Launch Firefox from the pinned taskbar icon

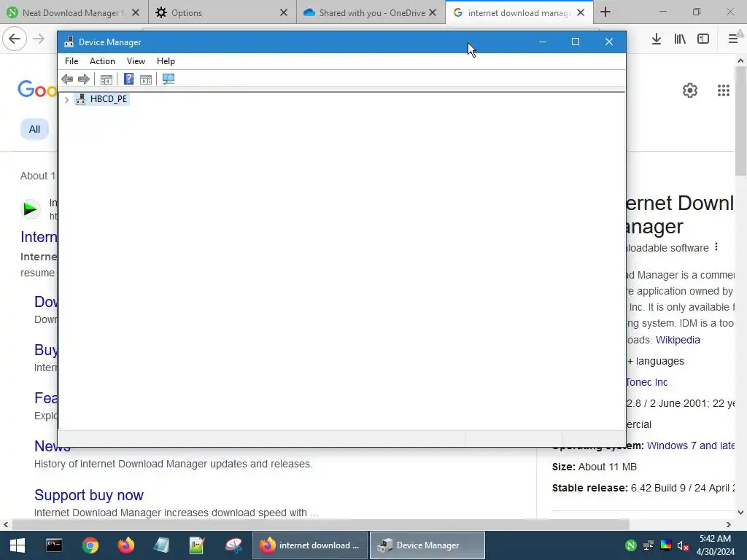(125, 545)
